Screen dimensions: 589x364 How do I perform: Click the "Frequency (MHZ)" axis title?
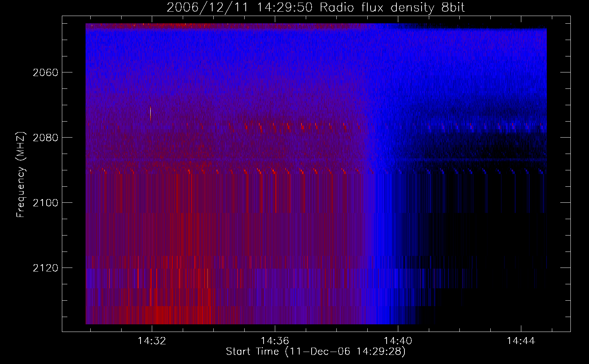pyautogui.click(x=21, y=175)
